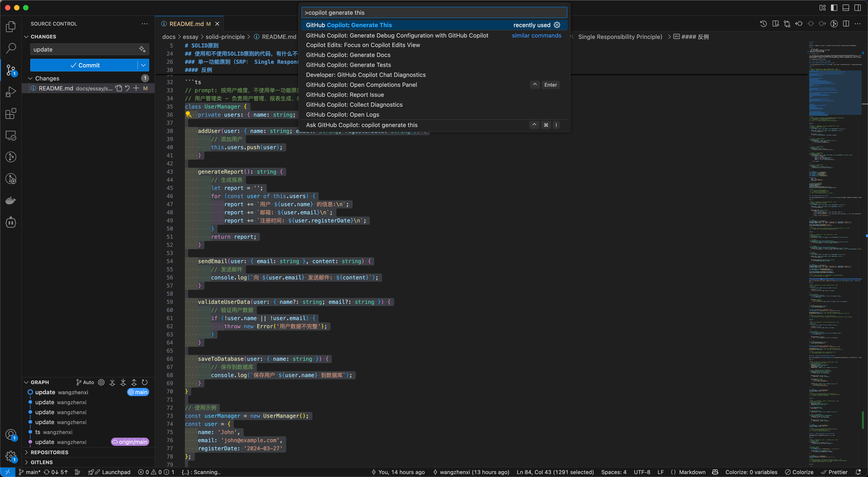Click the Run and Debug icon
The image size is (868, 477).
(x=11, y=92)
